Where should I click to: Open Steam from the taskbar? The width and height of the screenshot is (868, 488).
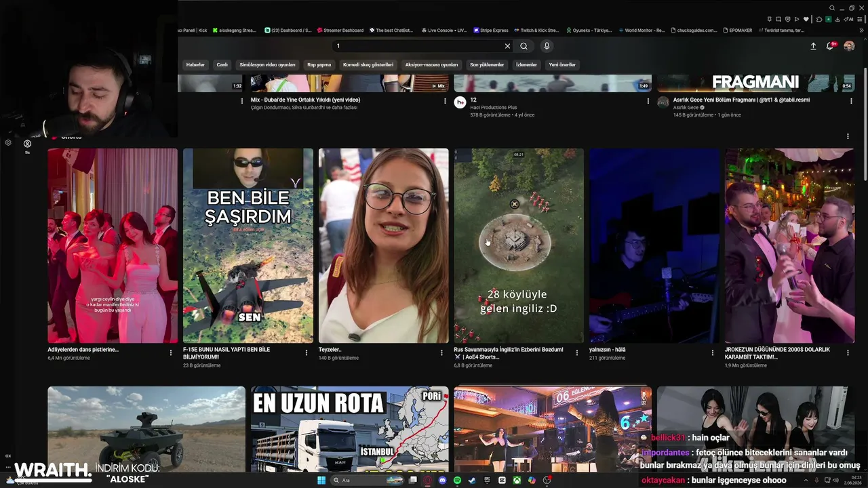click(473, 480)
